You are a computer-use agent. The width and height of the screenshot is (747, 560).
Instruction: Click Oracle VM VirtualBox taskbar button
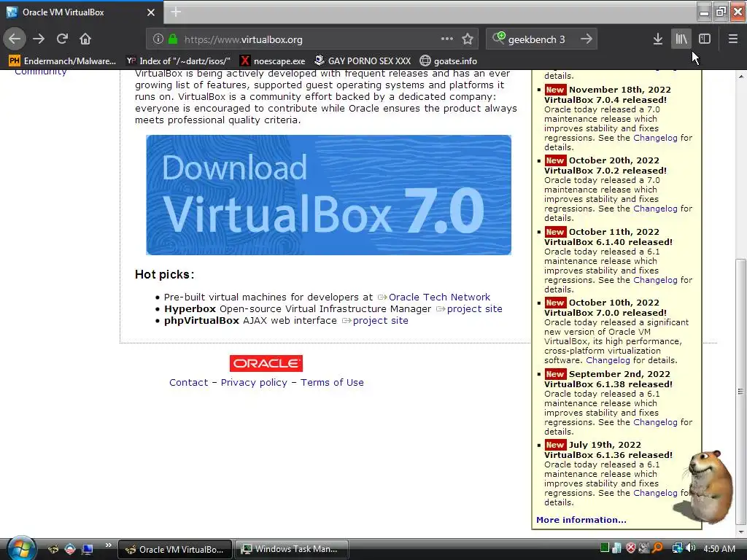pos(175,549)
